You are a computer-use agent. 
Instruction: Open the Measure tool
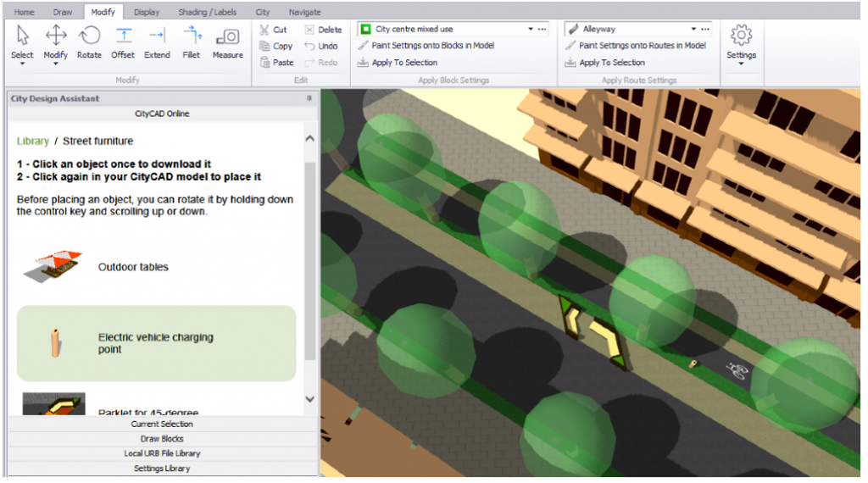pos(227,36)
